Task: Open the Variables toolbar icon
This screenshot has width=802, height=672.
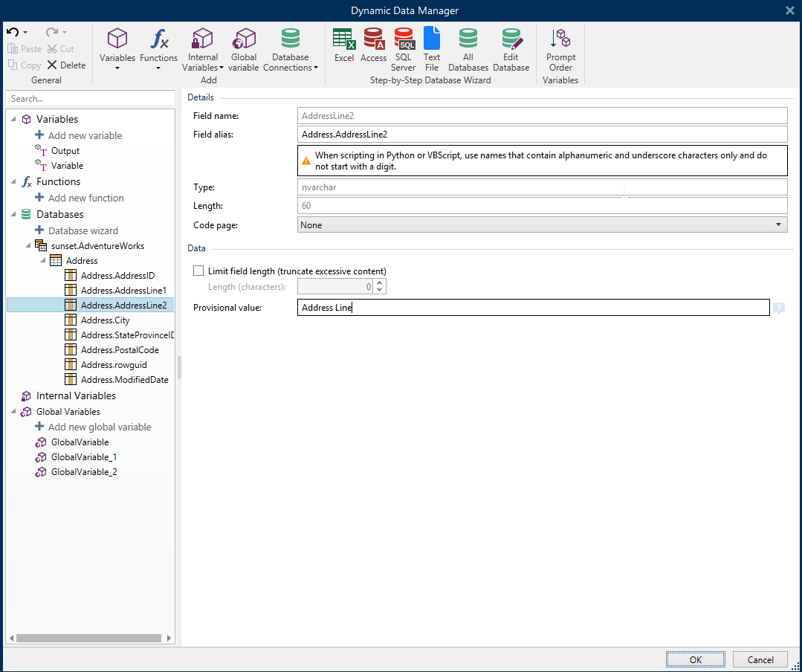Action: pyautogui.click(x=117, y=48)
